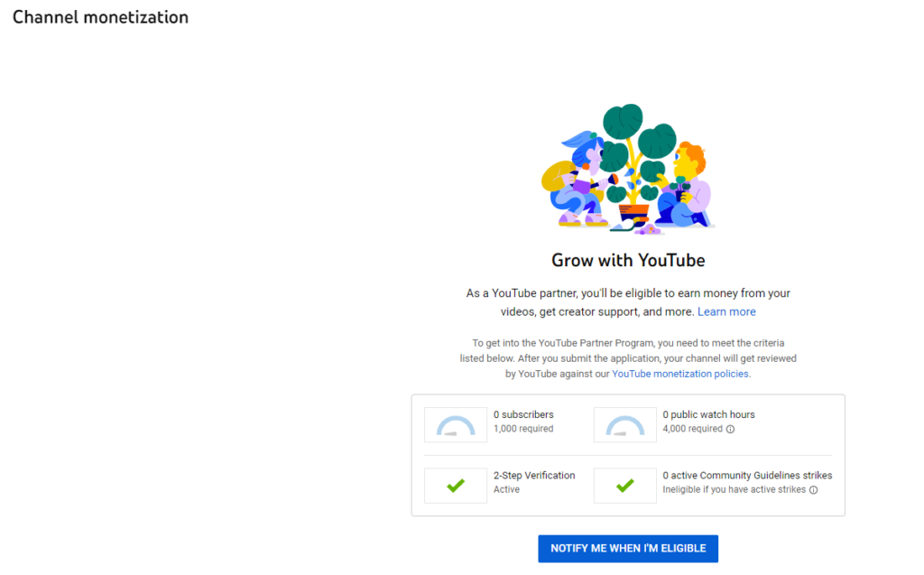Click the info icon beside 4,000 required
This screenshot has height=575, width=924.
[730, 430]
